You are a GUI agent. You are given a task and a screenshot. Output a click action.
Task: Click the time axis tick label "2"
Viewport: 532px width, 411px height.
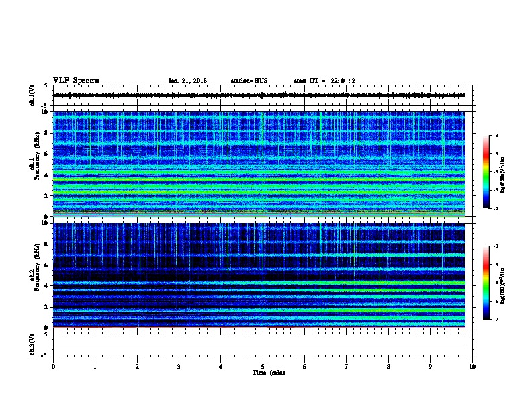(x=137, y=367)
